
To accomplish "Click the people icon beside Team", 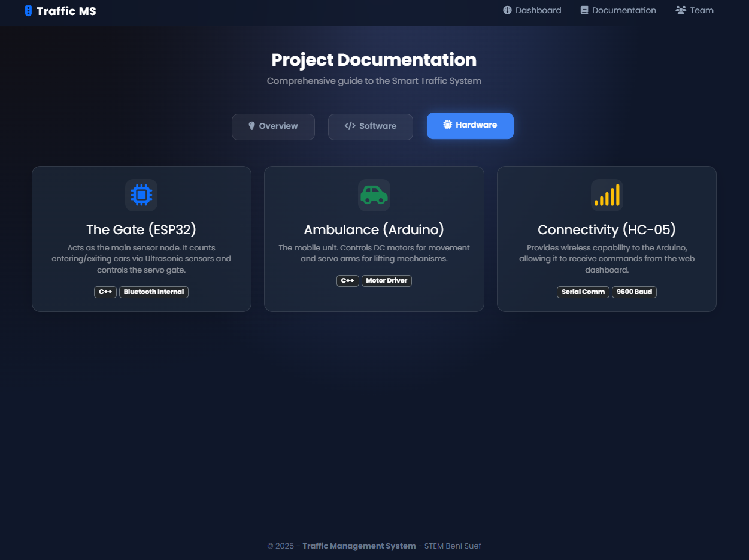I will click(680, 10).
